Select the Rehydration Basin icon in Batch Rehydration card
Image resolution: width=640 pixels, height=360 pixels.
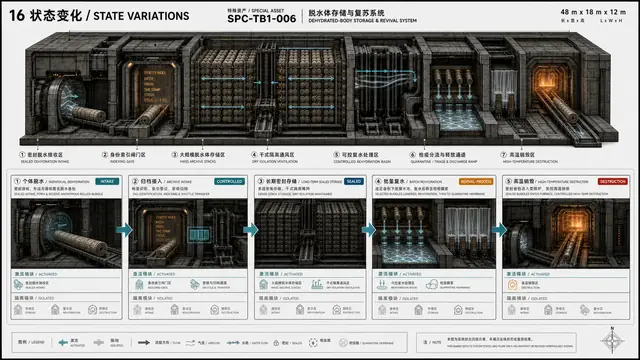click(382, 284)
